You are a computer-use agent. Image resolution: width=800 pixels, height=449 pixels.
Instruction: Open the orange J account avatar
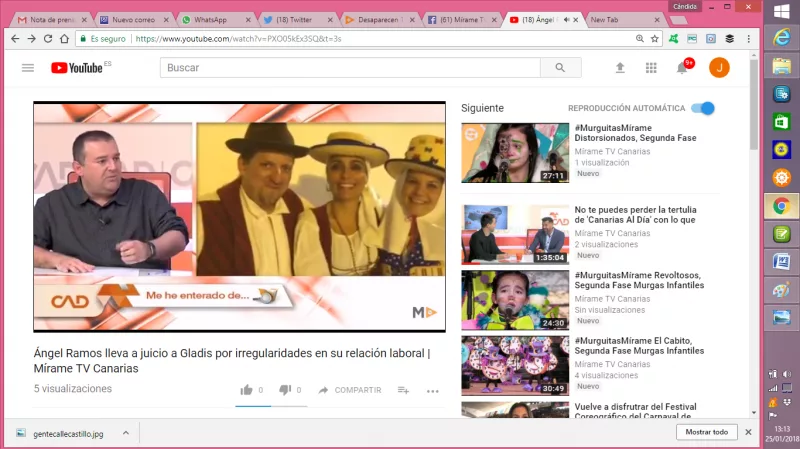click(x=719, y=68)
